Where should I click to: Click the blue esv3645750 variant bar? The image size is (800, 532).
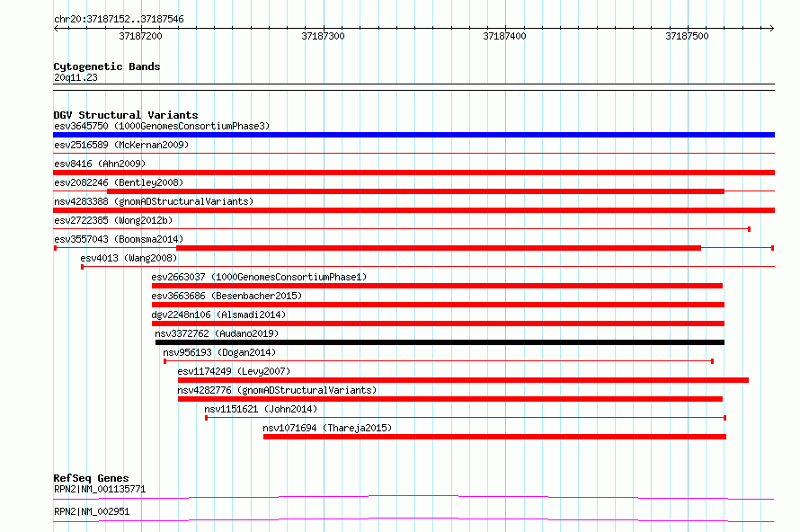(413, 135)
